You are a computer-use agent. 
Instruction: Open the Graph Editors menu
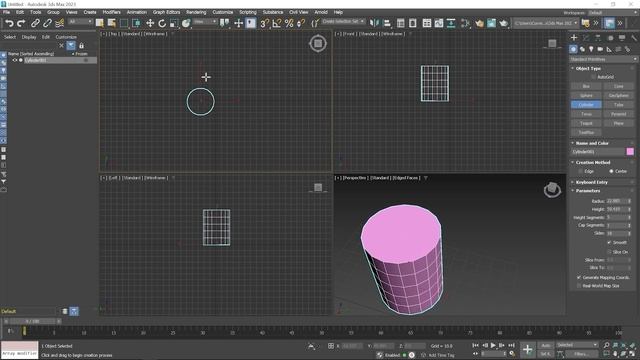coord(167,12)
